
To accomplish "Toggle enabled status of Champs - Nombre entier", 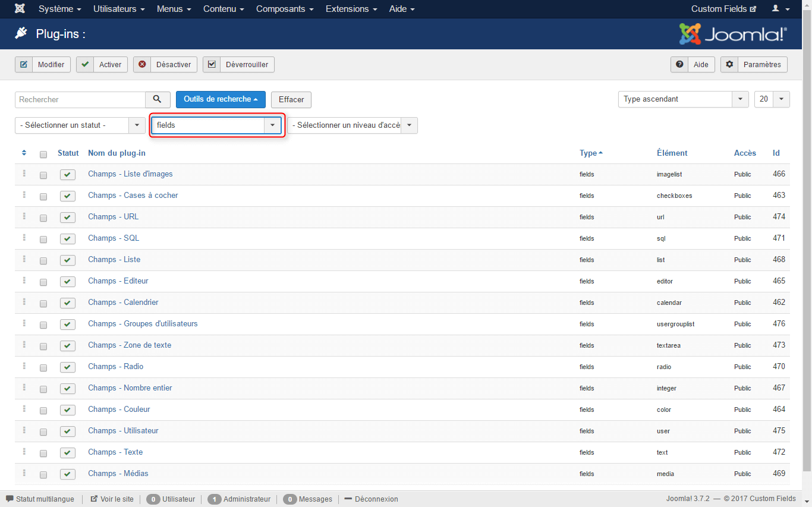I will coord(68,389).
